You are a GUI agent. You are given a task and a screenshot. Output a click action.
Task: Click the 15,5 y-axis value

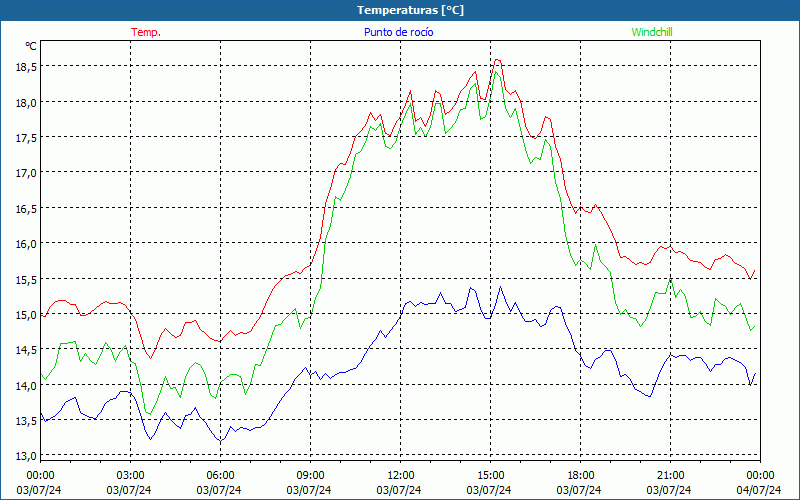(26, 279)
